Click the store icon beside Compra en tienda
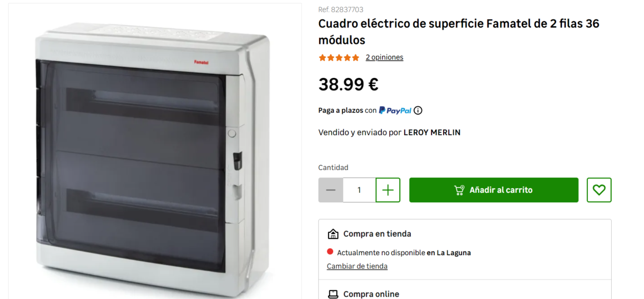This screenshot has height=299, width=644. tap(333, 233)
